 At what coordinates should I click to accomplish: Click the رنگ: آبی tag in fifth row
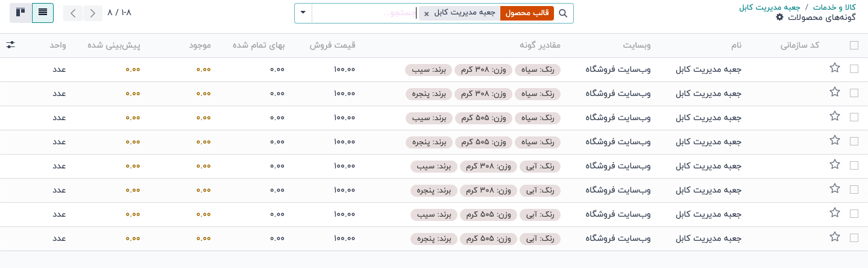(x=540, y=166)
